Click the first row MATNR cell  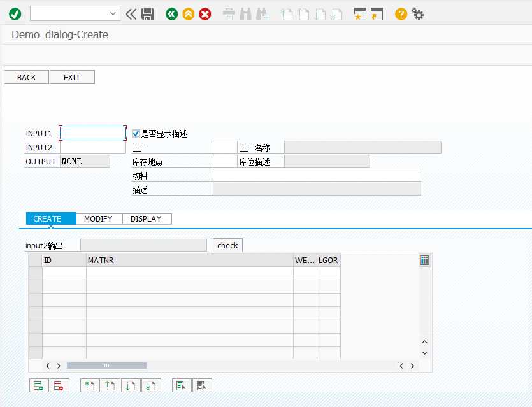tap(190, 273)
